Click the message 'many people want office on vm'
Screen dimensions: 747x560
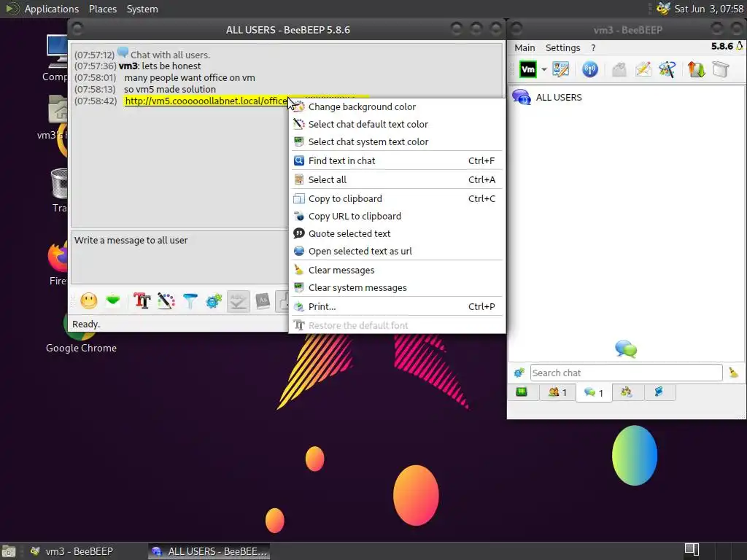pos(190,77)
